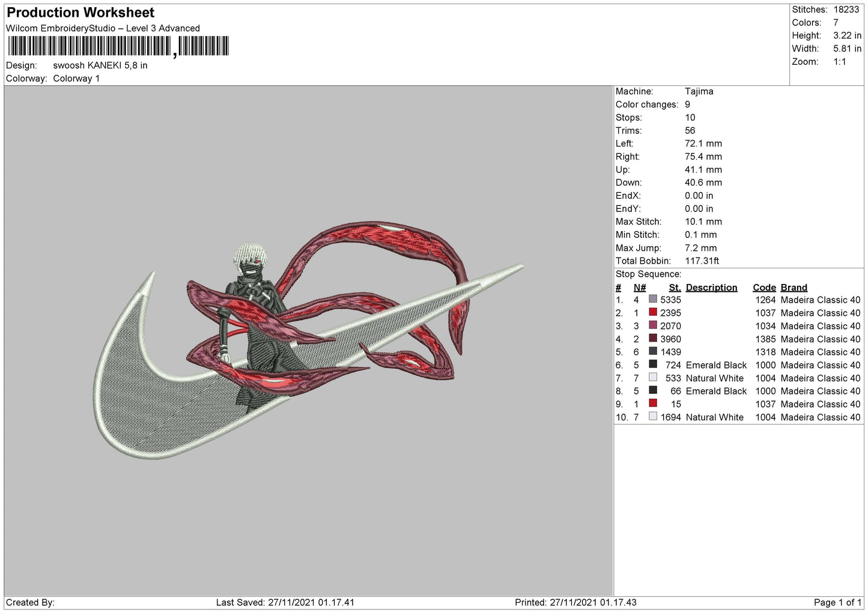Click 'Madeira Classic 40' in stop 10 row

[x=821, y=417]
